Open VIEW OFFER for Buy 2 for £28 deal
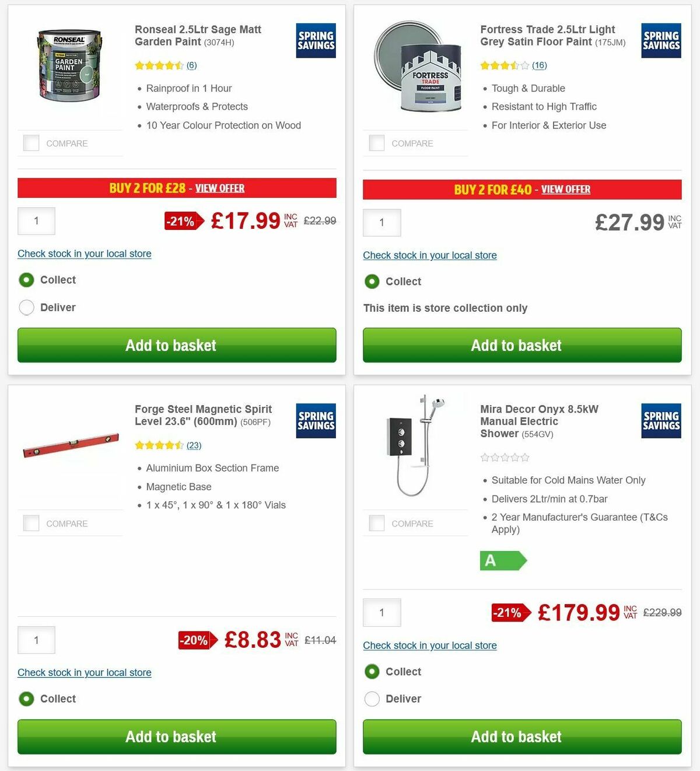 (220, 188)
